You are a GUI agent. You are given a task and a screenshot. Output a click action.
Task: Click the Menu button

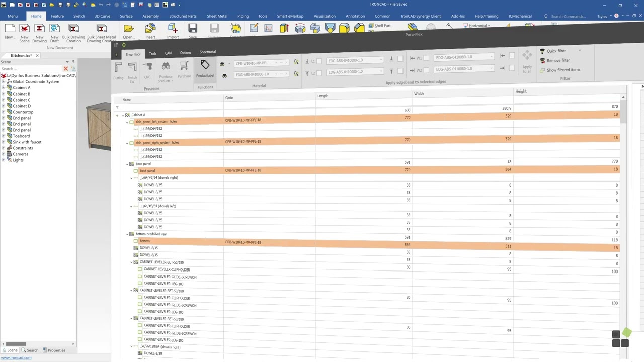(x=13, y=16)
